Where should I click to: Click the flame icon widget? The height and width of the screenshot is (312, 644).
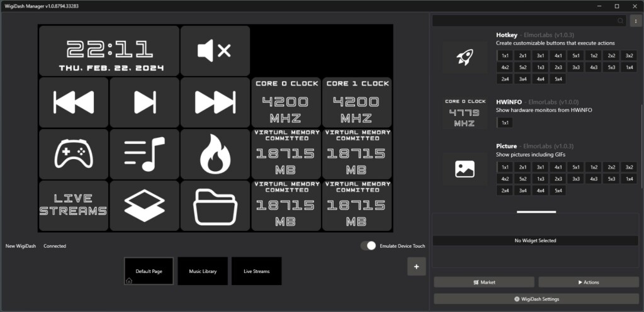pyautogui.click(x=215, y=154)
